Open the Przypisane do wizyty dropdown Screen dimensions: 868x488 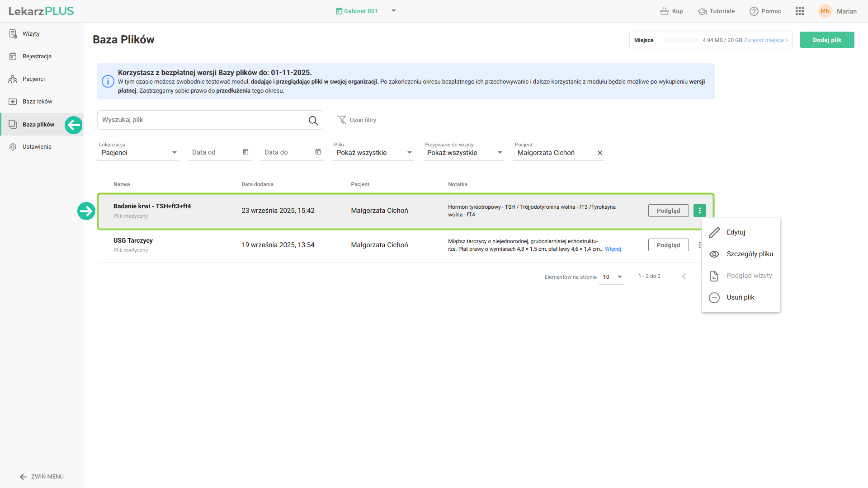500,153
